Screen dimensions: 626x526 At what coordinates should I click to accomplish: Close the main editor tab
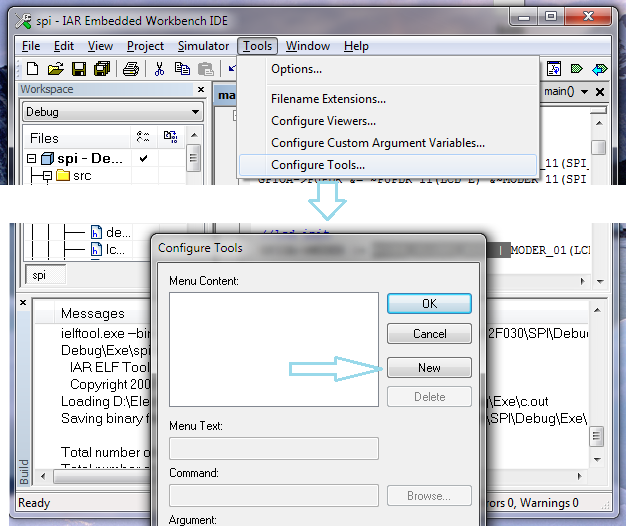600,92
